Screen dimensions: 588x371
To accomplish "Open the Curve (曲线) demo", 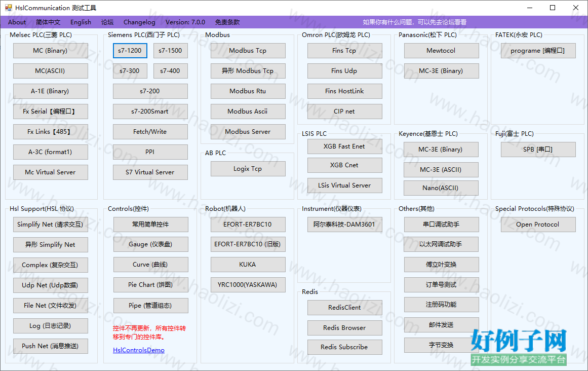I will point(151,265).
